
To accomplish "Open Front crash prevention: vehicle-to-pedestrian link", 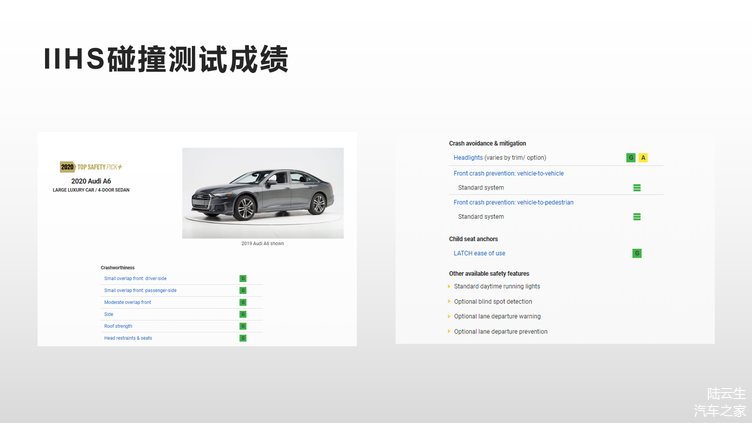I will pos(514,202).
